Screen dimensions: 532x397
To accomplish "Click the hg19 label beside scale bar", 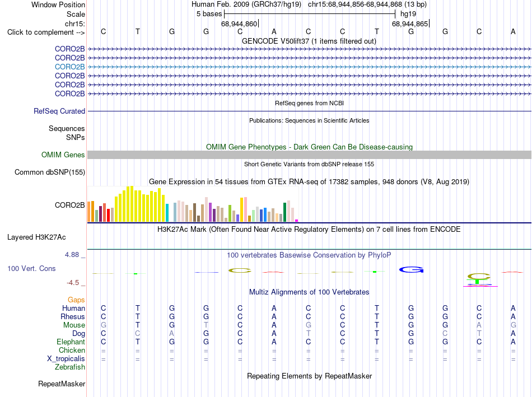I will click(408, 14).
